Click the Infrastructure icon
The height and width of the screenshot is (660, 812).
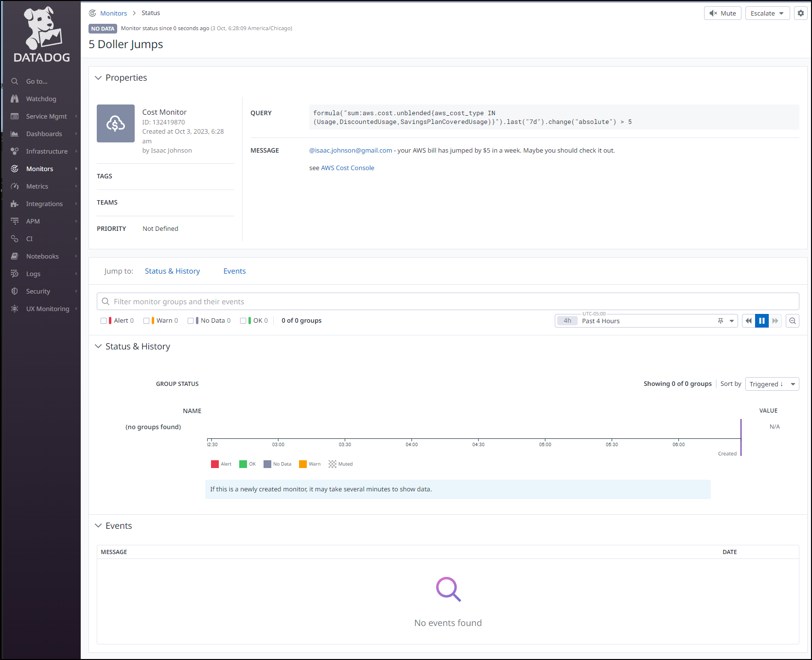15,151
